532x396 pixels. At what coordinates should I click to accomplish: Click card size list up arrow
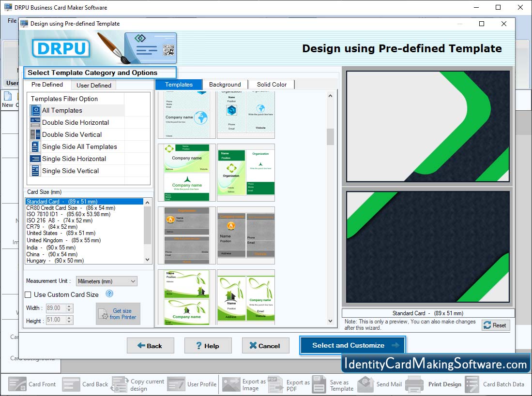pos(147,203)
